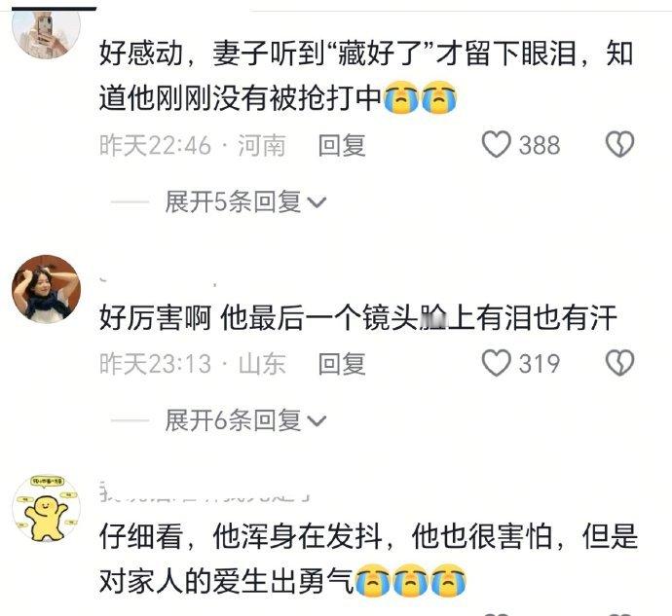Reply to the 昨天23:13 山东 comment

(x=342, y=364)
